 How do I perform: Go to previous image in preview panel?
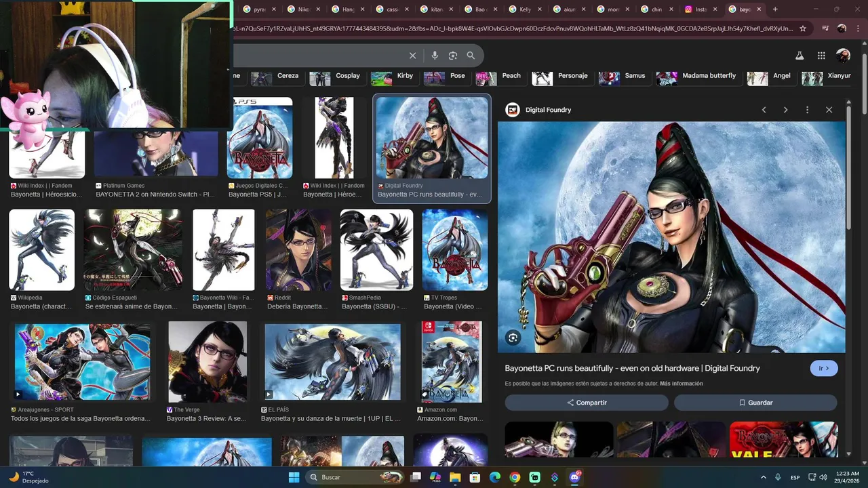pyautogui.click(x=764, y=110)
